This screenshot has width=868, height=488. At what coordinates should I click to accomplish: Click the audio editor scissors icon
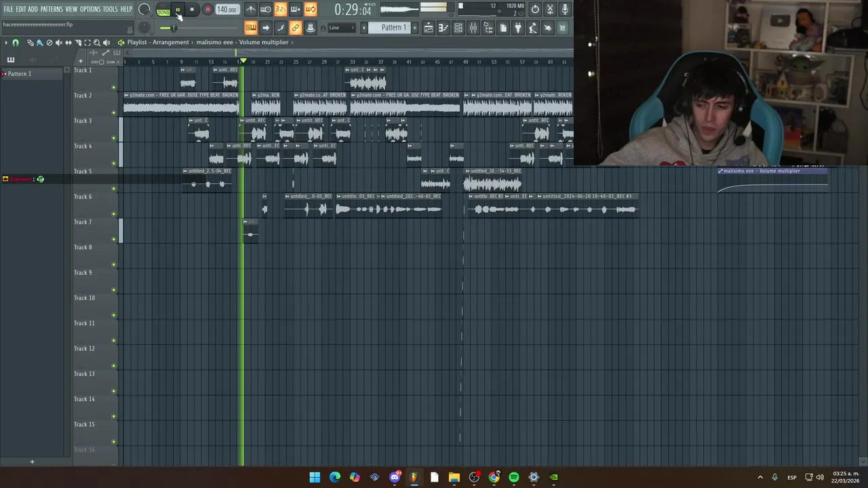tap(550, 9)
